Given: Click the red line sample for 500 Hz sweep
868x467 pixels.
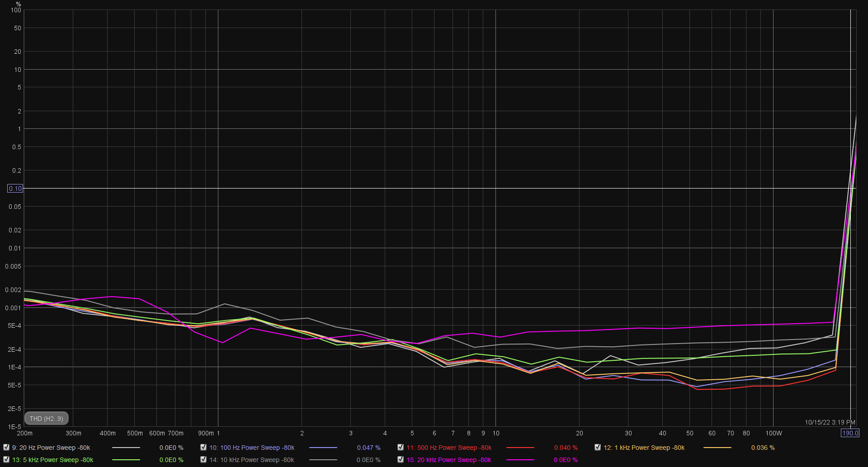Looking at the screenshot, I should tap(520, 448).
